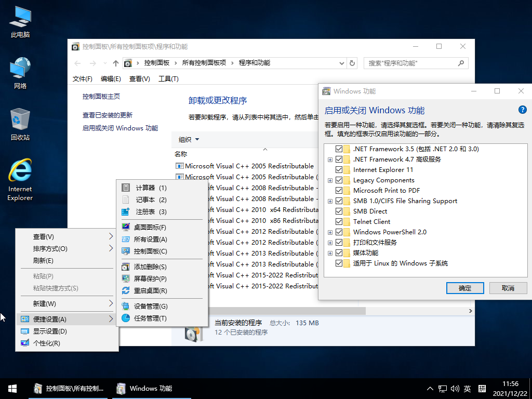The image size is (532, 399).
Task: Click the 设备管理(G) icon
Action: pyautogui.click(x=126, y=306)
